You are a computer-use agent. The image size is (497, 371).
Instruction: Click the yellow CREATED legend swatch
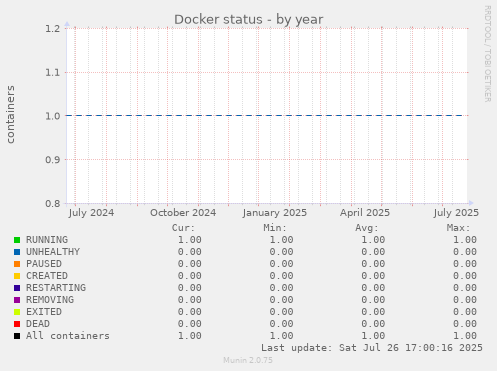[17, 276]
